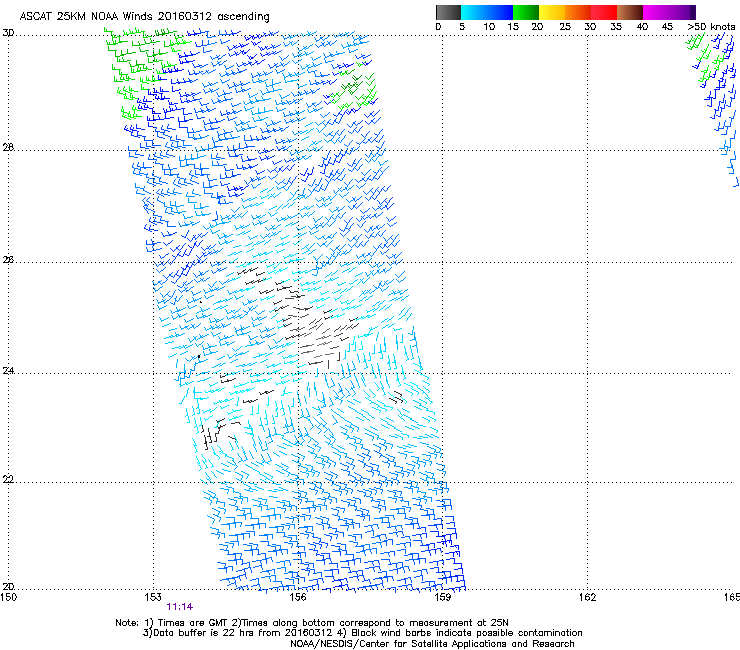740x650 pixels.
Task: Select the longitude axis label '159'
Action: point(442,597)
